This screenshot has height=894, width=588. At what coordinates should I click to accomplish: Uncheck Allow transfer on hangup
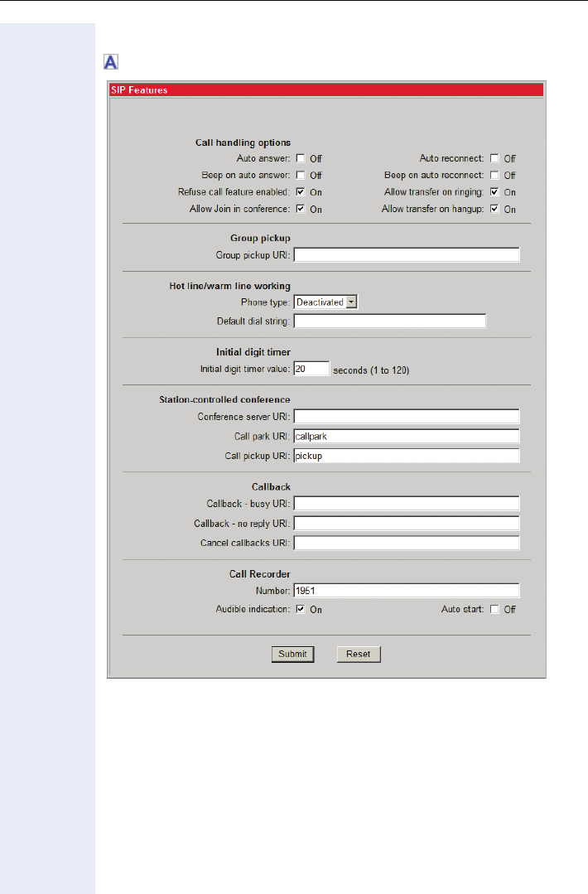pos(494,209)
